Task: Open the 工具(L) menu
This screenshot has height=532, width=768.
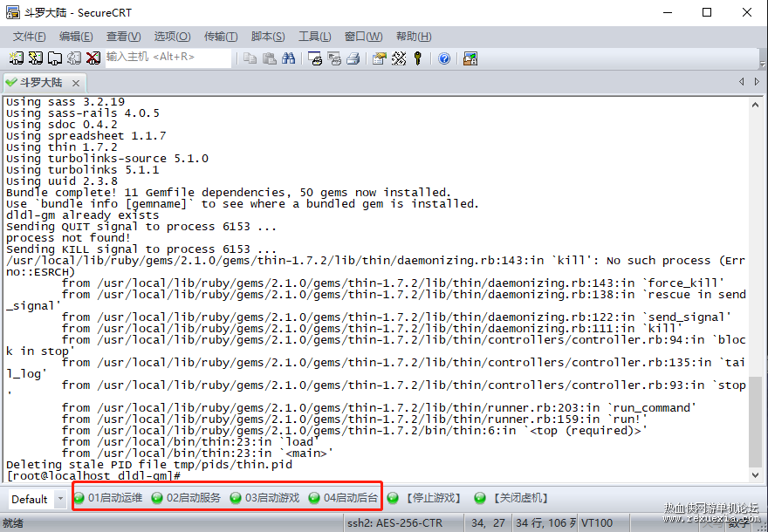Action: pos(315,37)
